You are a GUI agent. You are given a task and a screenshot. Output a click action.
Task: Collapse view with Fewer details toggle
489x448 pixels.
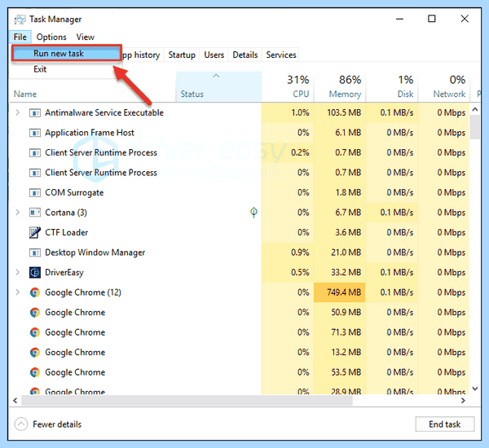48,424
